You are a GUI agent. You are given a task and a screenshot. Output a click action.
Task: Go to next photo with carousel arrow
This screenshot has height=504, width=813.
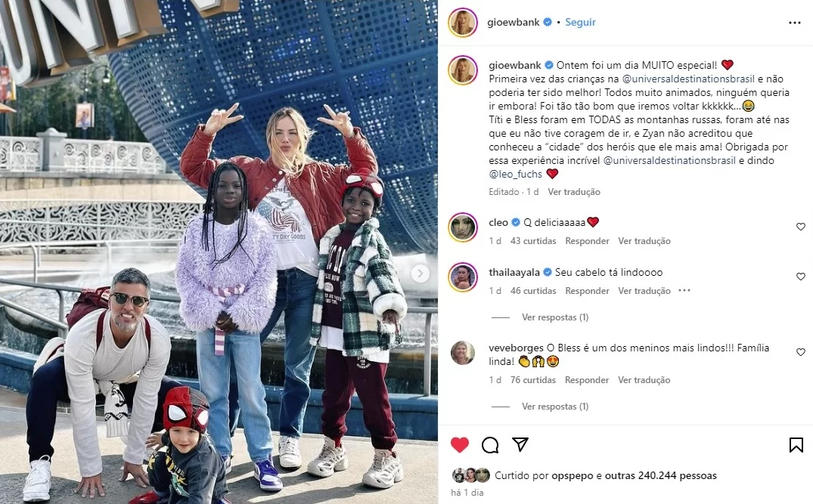420,274
